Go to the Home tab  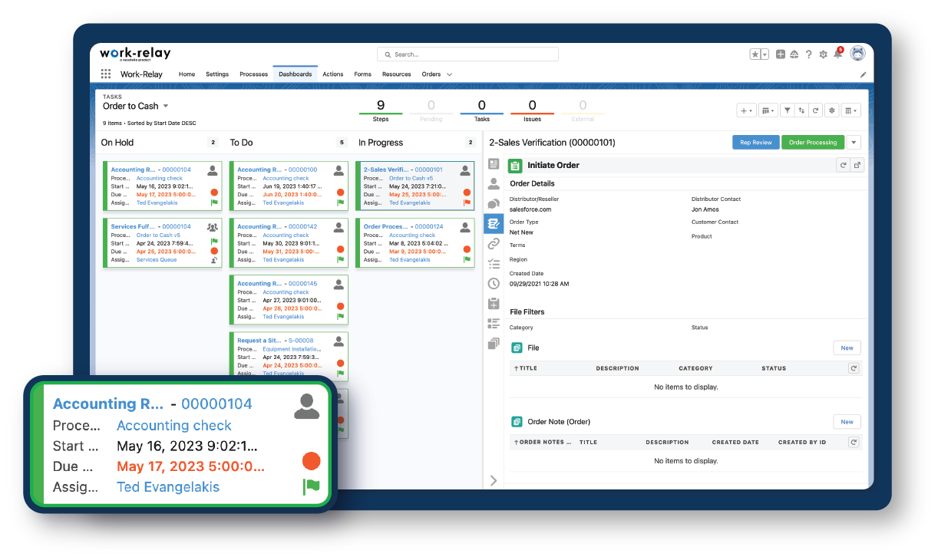(x=187, y=74)
